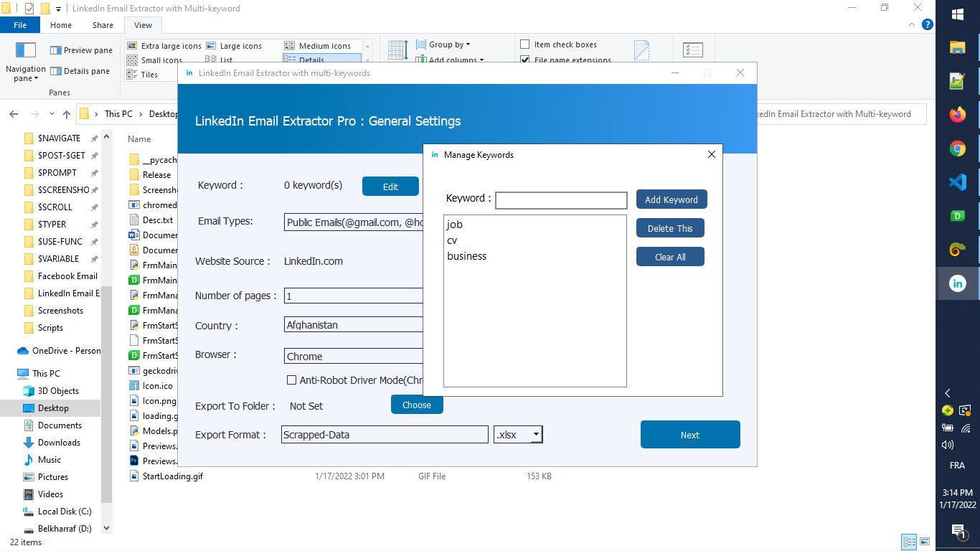Open Visual Studio Code from the taskbar
This screenshot has width=980, height=551.
point(957,182)
